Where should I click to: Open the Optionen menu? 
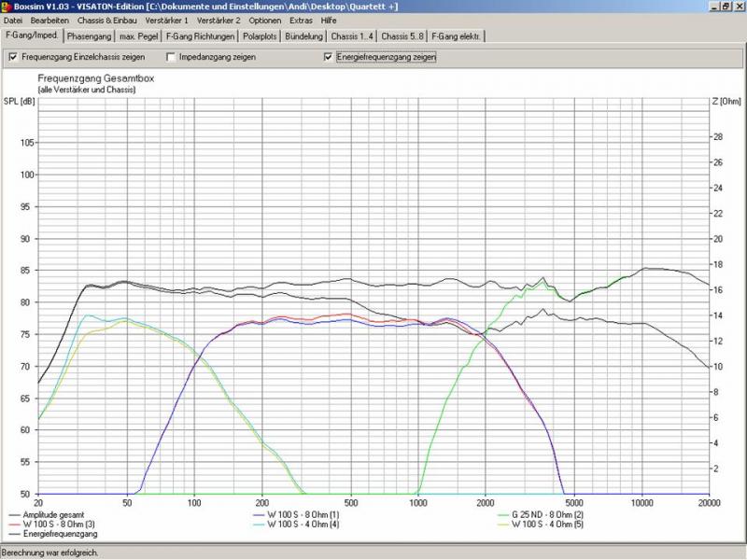(x=265, y=20)
